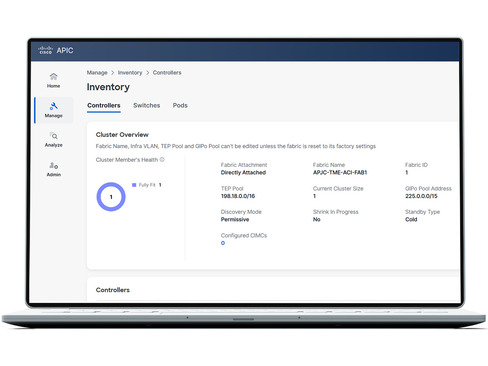The width and height of the screenshot is (488, 366).
Task: Click the Cluster Overview heading
Action: [x=122, y=135]
